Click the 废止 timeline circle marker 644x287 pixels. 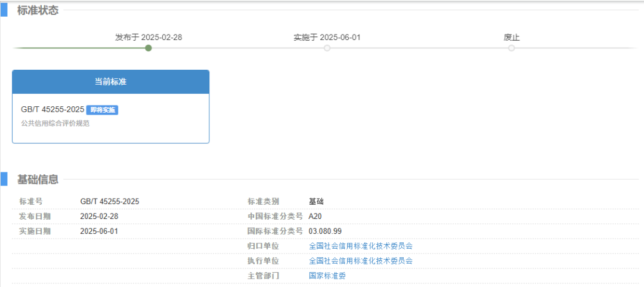511,48
